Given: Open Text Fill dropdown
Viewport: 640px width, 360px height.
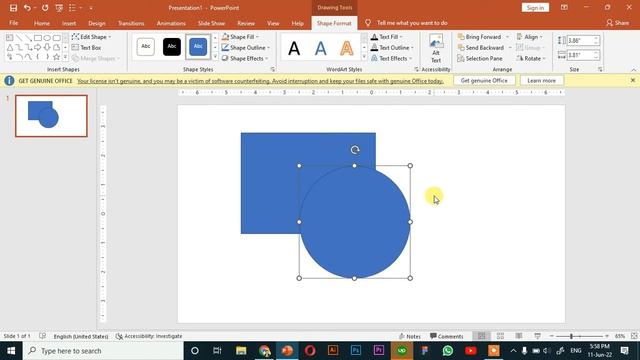Looking at the screenshot, I should tap(387, 37).
